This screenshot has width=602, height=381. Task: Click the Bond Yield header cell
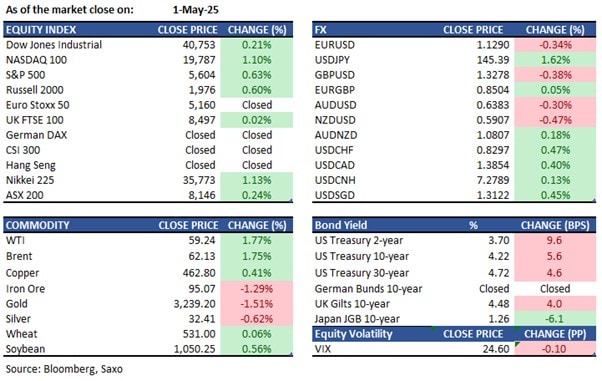[x=341, y=225]
